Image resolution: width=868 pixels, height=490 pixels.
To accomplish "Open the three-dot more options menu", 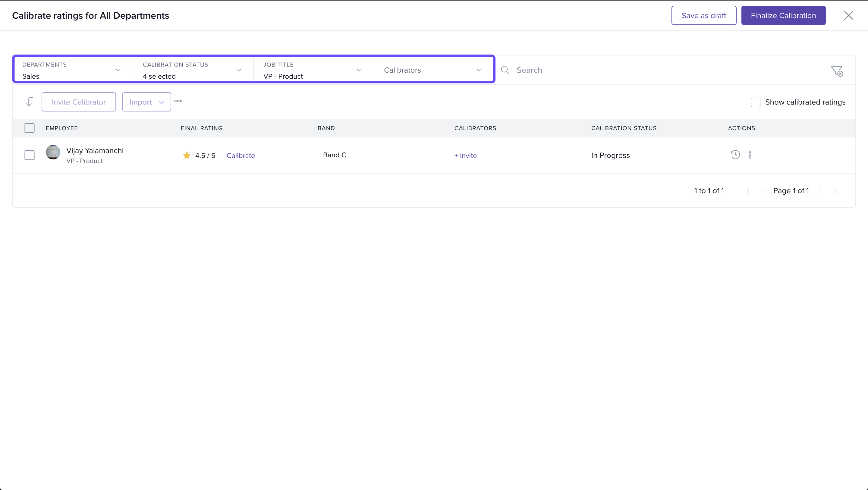I will (178, 101).
